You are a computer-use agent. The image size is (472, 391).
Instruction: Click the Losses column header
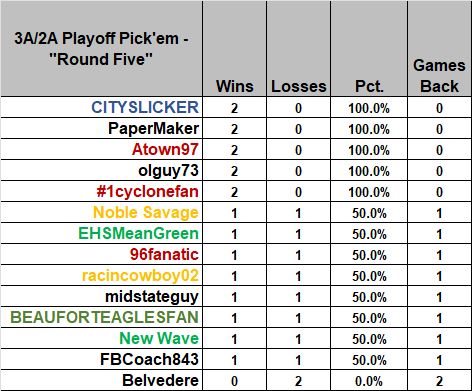(x=299, y=86)
